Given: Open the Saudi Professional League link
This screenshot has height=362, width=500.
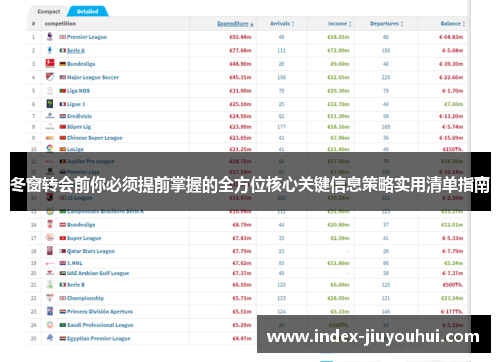Looking at the screenshot, I should [100, 325].
